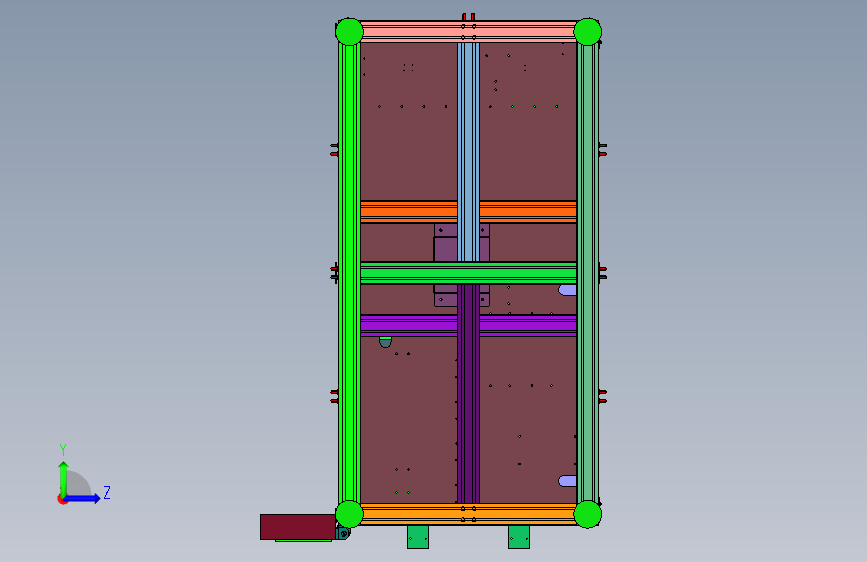Select the bottom-right green corner connector

[x=588, y=514]
